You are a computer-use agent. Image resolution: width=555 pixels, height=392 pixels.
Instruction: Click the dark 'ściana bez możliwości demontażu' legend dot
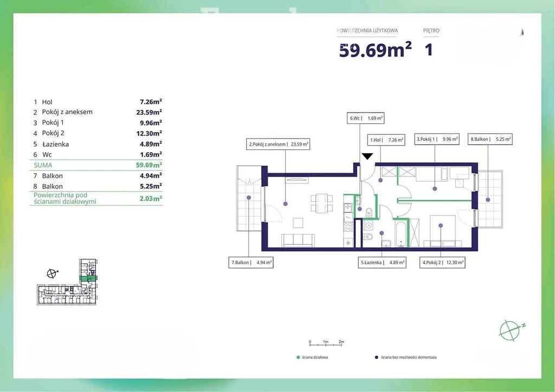coord(376,357)
